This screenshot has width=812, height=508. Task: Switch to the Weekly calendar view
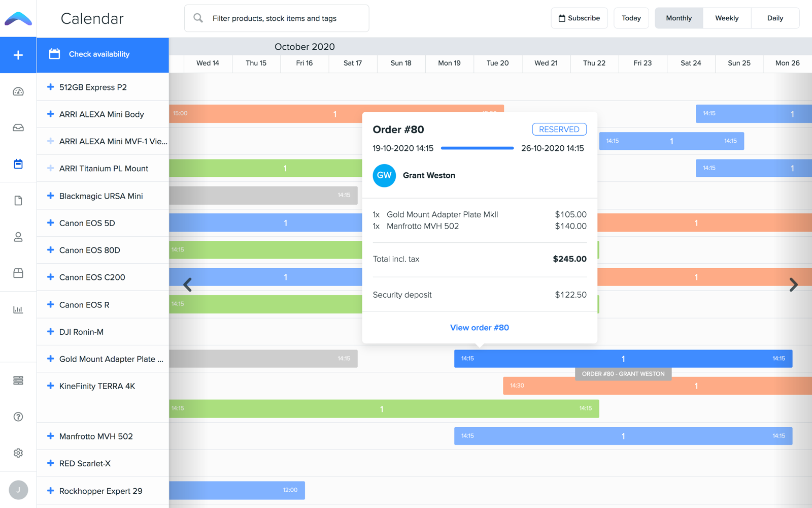coord(726,18)
